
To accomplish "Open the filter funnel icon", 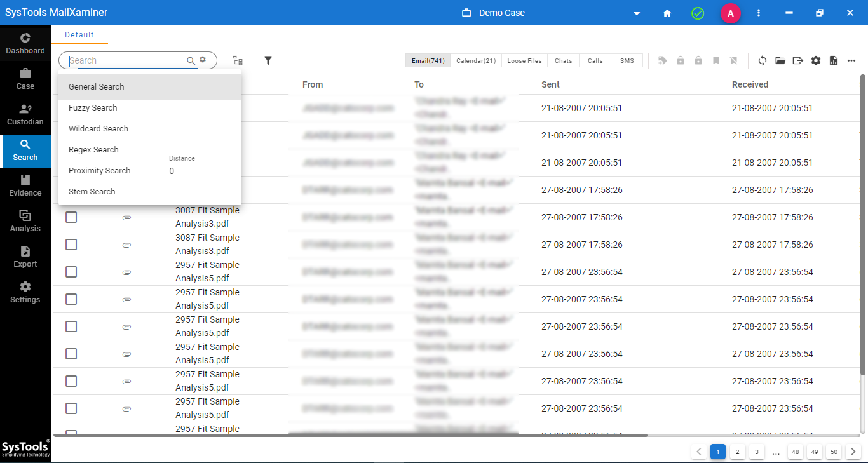I will (268, 60).
